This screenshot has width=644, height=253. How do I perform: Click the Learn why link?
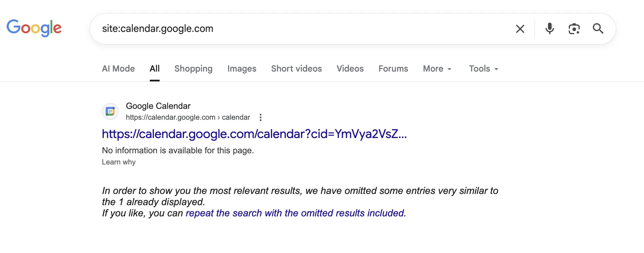(x=119, y=162)
